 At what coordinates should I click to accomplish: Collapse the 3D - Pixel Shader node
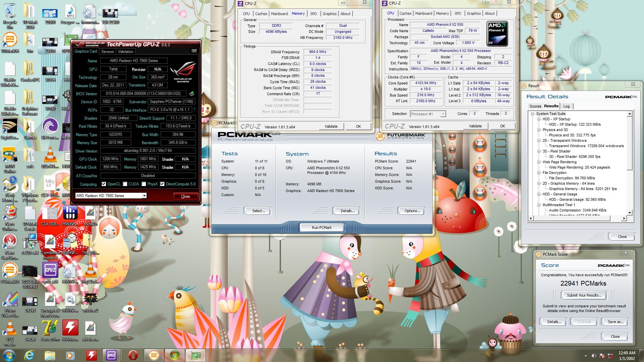539,151
